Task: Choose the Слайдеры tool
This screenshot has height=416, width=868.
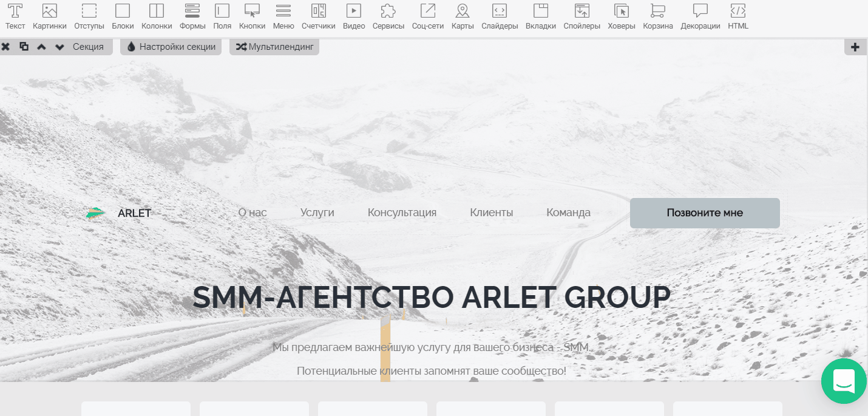Action: coord(500,16)
